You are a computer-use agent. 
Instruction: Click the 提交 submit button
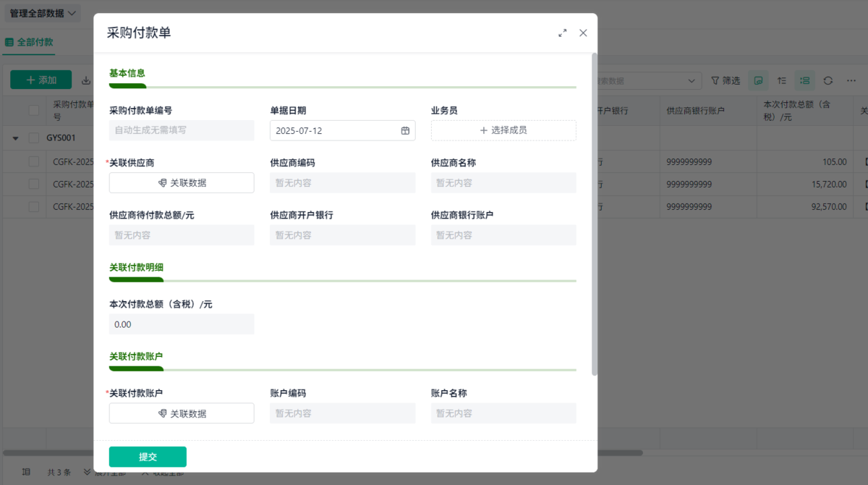click(148, 457)
